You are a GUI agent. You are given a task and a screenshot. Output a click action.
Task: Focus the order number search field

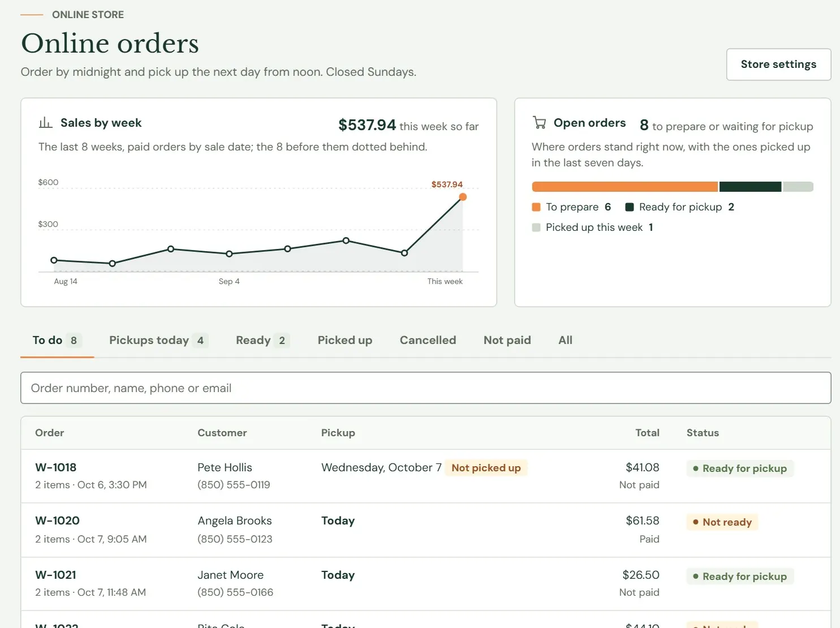425,388
